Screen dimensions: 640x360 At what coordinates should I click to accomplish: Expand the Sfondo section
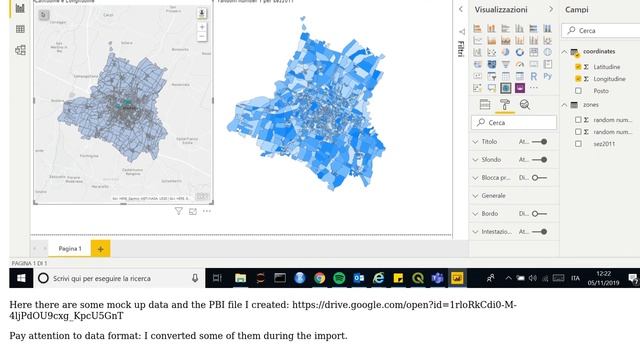click(475, 160)
